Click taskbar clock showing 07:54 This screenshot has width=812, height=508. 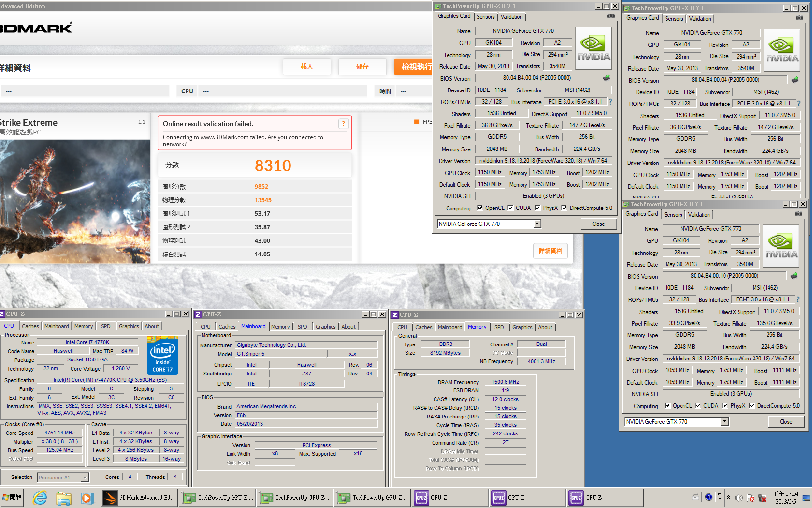785,497
